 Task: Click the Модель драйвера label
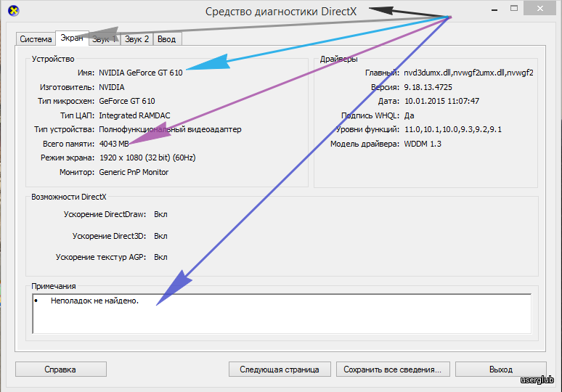pyautogui.click(x=365, y=144)
